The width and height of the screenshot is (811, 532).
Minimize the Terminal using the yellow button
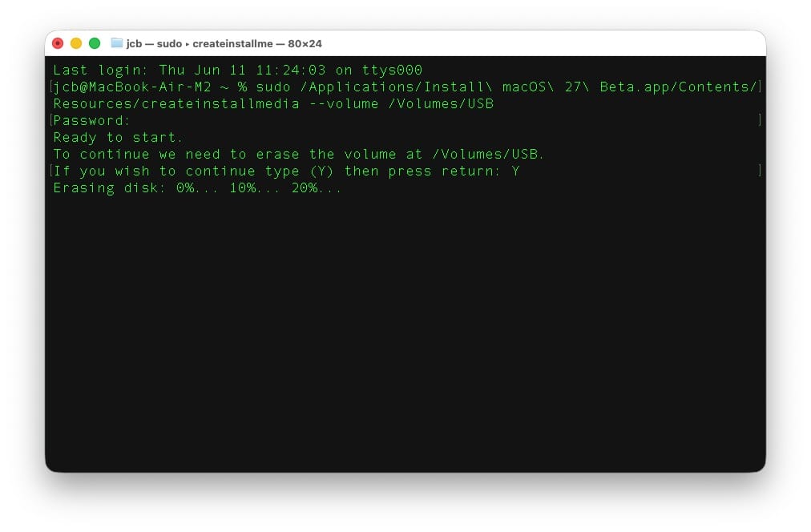click(76, 43)
